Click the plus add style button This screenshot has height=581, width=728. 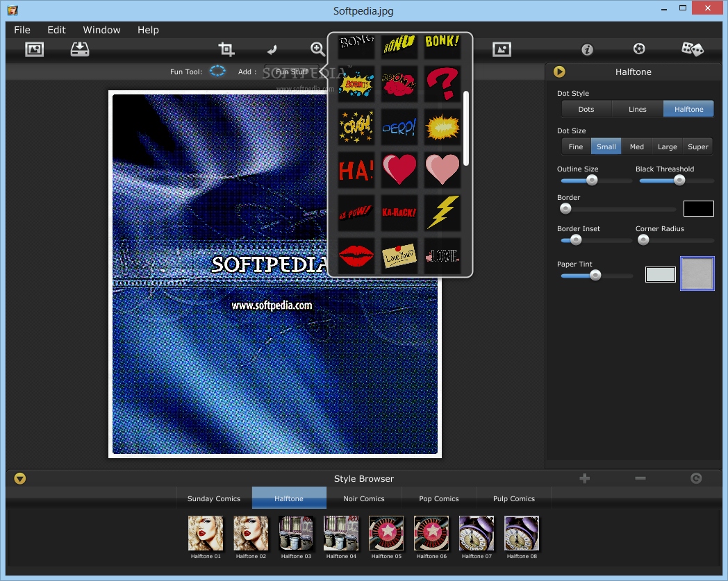pos(584,478)
